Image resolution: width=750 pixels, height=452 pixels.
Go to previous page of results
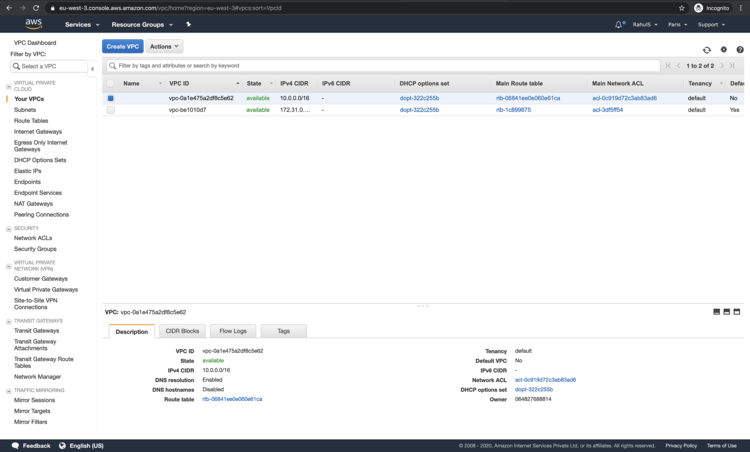tap(678, 66)
